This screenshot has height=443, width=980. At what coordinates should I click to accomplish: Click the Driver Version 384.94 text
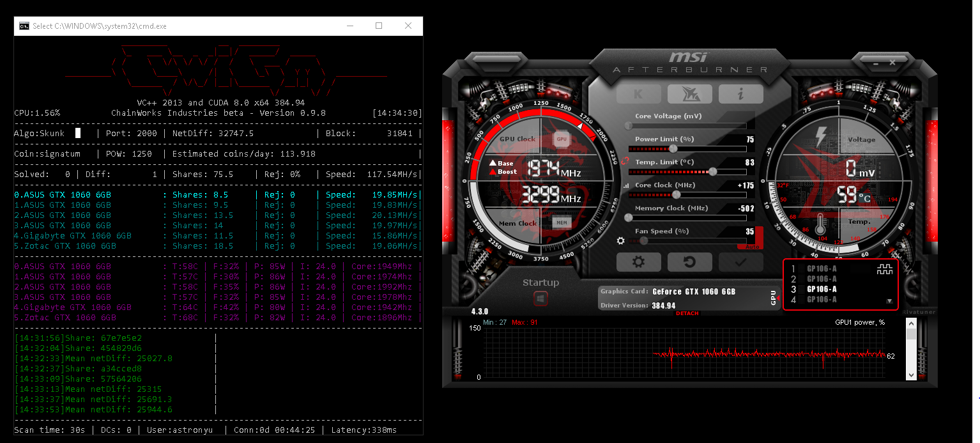[663, 306]
